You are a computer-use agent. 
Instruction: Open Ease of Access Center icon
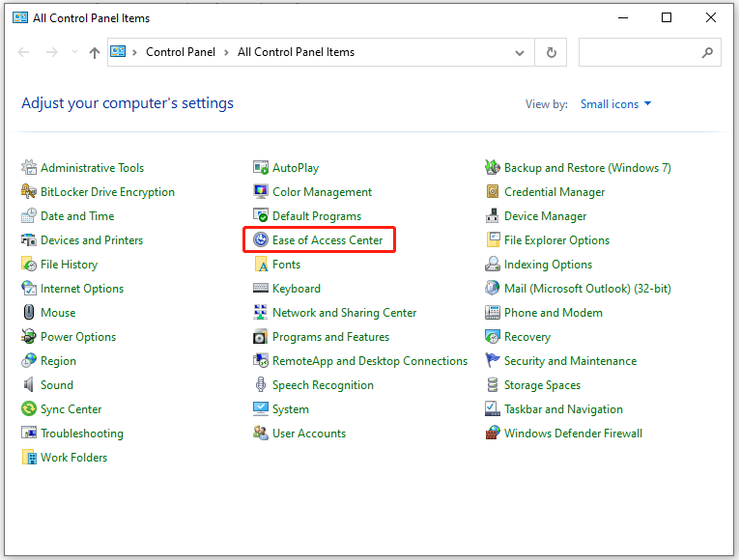(261, 240)
